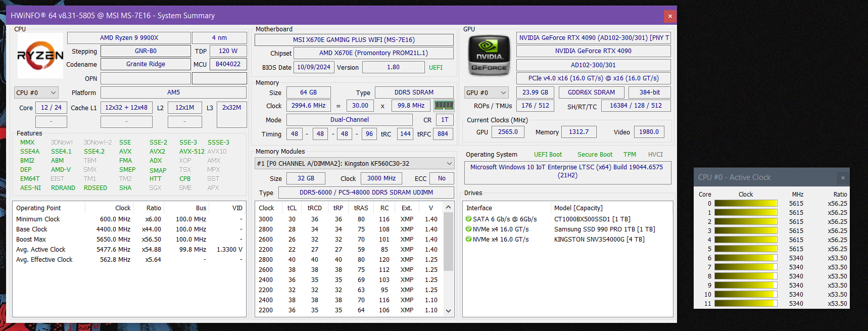
Task: Click the tRAS column header
Action: coord(361,208)
